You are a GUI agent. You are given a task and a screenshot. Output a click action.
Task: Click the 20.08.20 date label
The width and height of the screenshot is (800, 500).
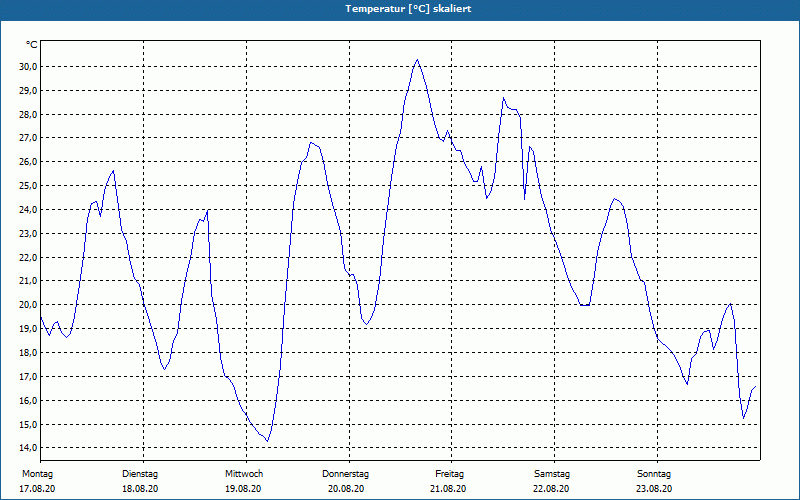(x=346, y=489)
